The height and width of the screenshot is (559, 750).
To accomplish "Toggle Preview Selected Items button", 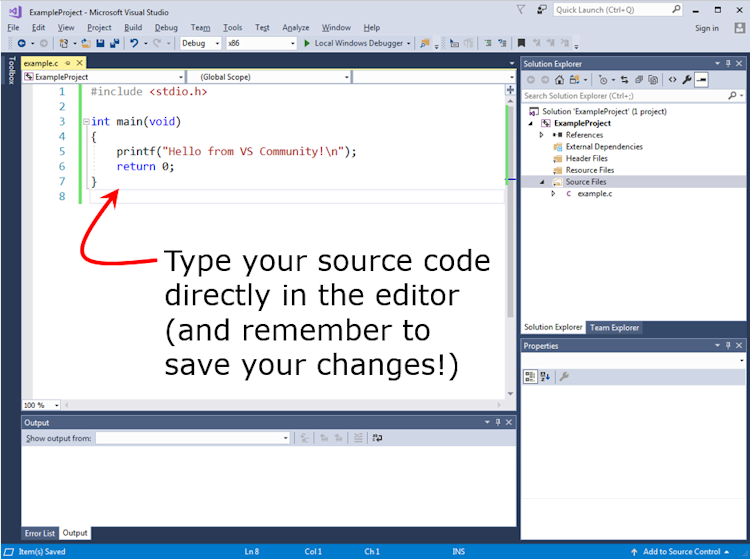I will [x=701, y=80].
